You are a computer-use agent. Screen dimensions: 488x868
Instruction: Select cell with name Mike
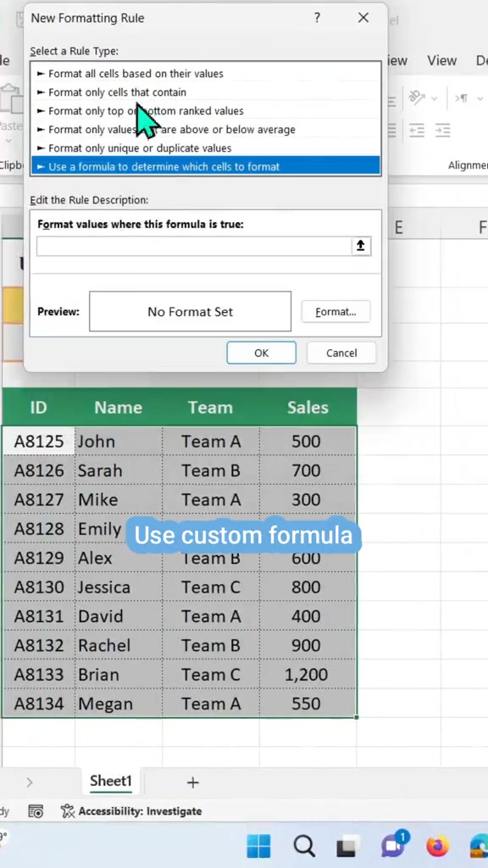point(119,500)
